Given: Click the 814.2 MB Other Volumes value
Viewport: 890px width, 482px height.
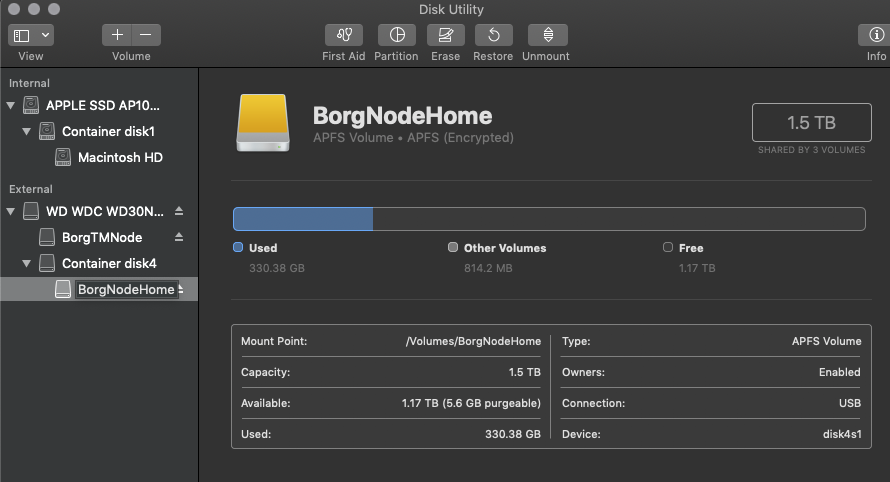Looking at the screenshot, I should [488, 268].
